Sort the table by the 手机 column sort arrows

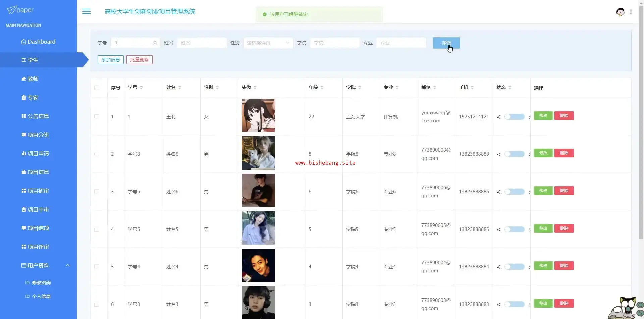point(472,87)
